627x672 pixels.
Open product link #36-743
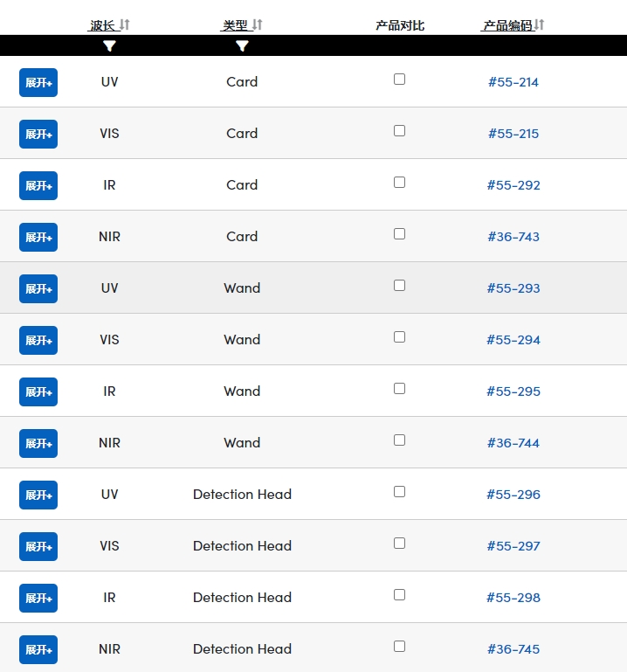pos(513,237)
